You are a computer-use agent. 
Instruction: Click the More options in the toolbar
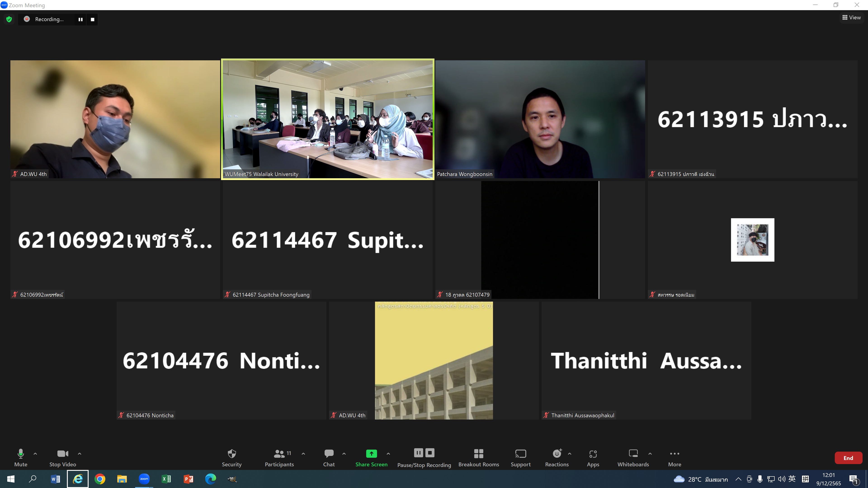(675, 457)
